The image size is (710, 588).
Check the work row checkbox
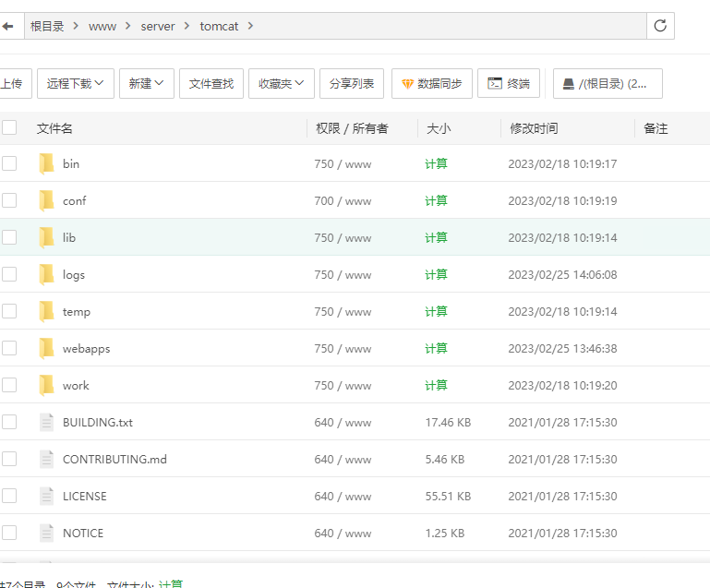9,385
